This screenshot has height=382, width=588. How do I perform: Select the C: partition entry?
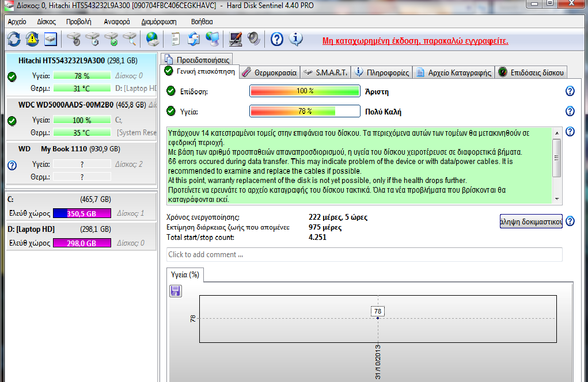[81, 207]
